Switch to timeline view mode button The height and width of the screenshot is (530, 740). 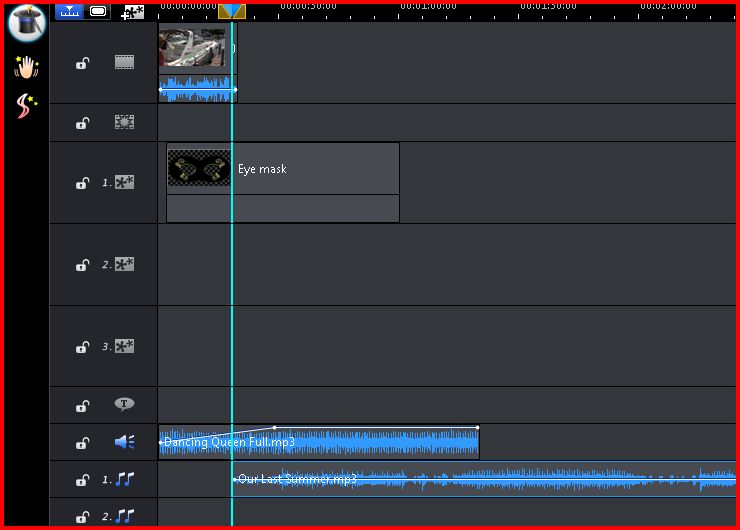pyautogui.click(x=69, y=11)
